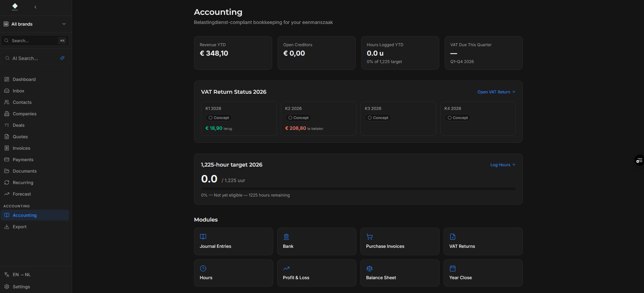This screenshot has height=293, width=644.
Task: Click the VAT Returns document icon
Action: coord(453,237)
